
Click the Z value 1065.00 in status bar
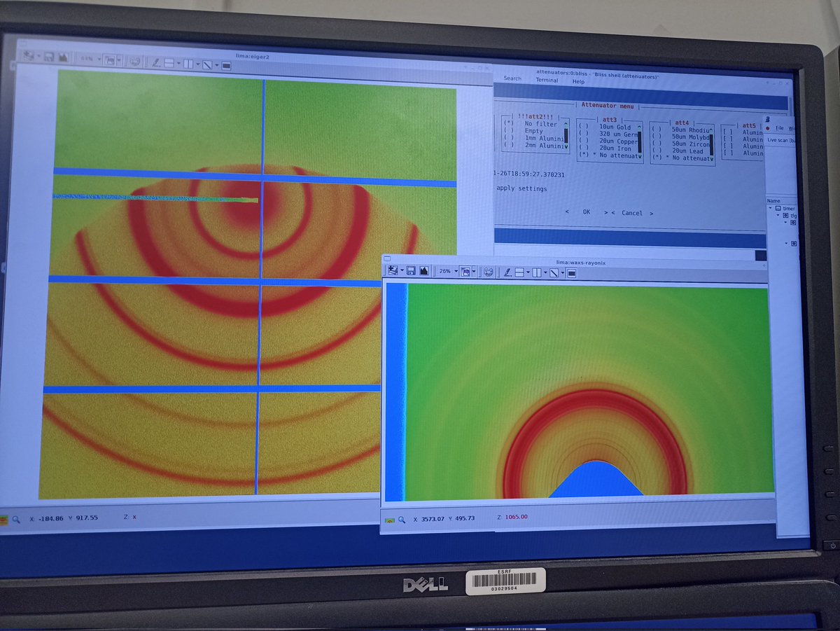[x=517, y=517]
